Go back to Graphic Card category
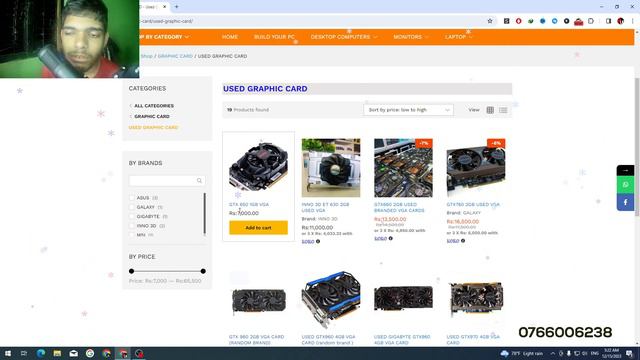Image resolution: width=640 pixels, height=360 pixels. point(152,116)
